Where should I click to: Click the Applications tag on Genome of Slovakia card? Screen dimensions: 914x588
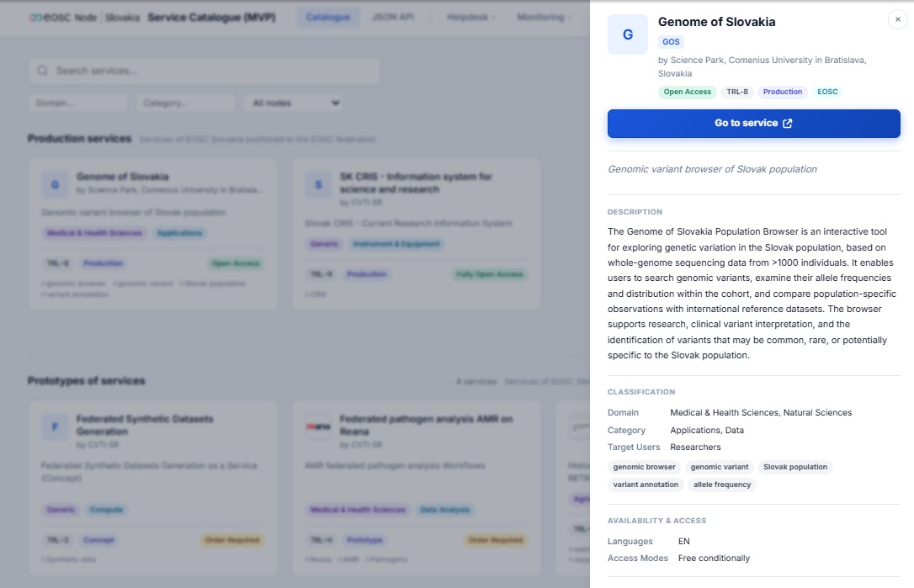click(x=179, y=233)
